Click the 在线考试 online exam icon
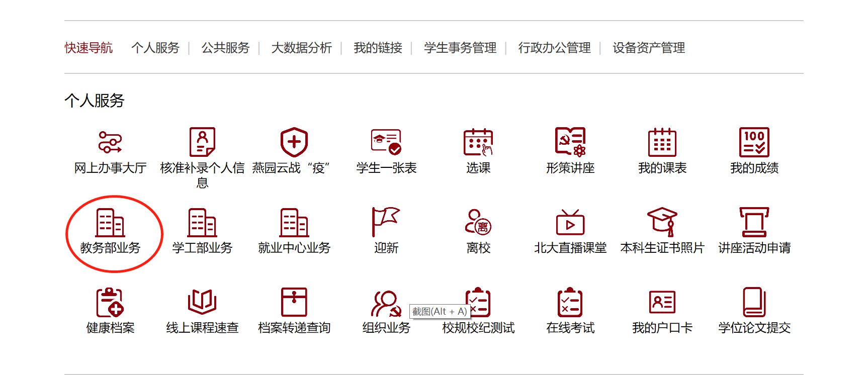 point(570,302)
